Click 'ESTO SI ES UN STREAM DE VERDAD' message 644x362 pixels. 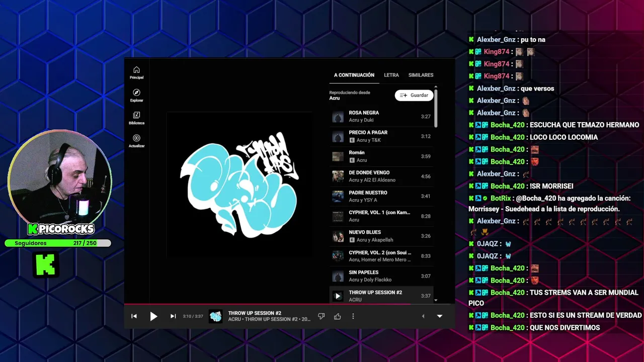pos(586,316)
